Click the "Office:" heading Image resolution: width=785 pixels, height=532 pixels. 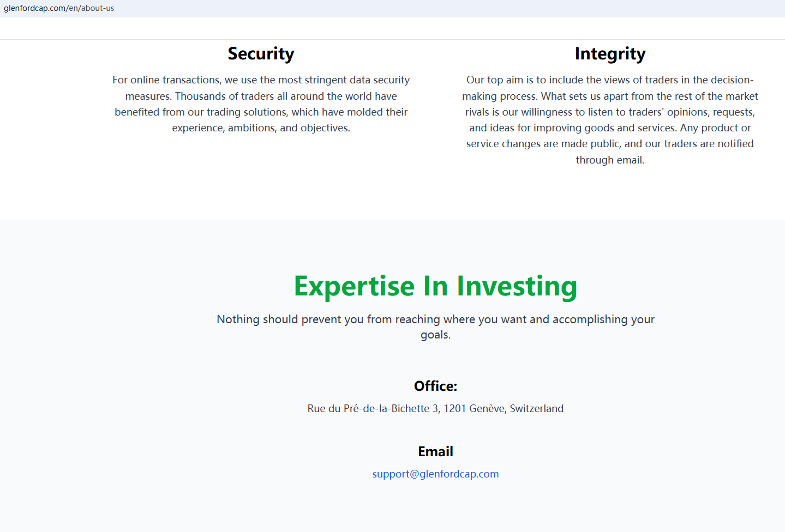435,386
